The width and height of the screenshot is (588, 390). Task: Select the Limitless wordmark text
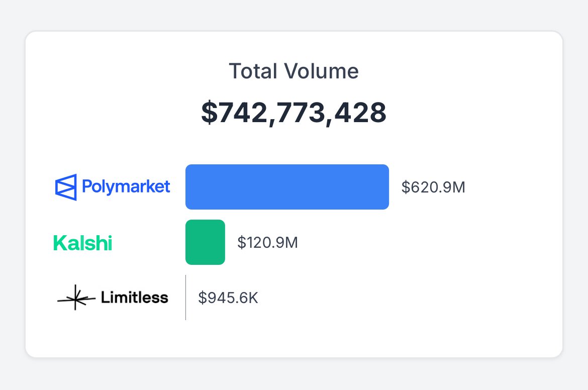pyautogui.click(x=135, y=298)
